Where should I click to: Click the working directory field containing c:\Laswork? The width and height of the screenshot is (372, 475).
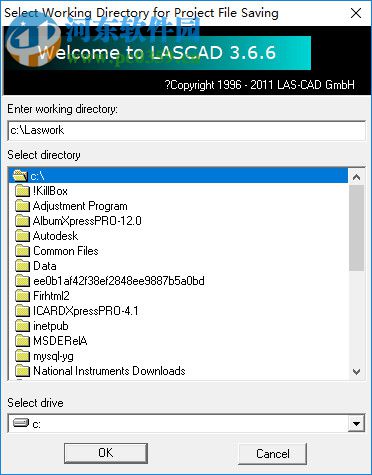click(x=186, y=130)
